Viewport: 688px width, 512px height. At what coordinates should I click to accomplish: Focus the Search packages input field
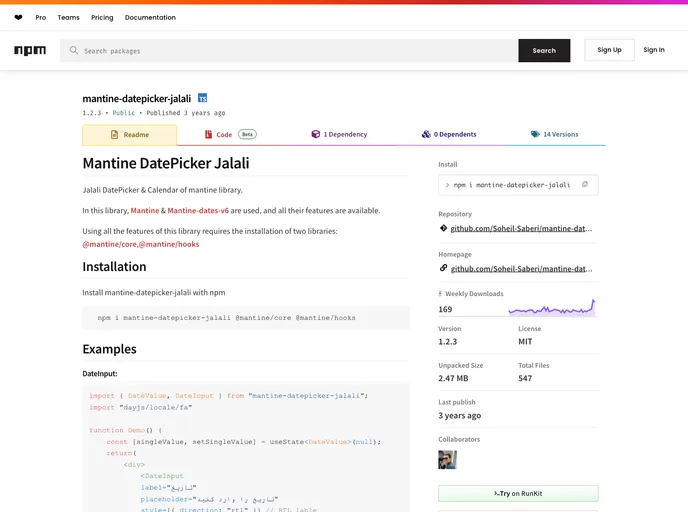[289, 50]
